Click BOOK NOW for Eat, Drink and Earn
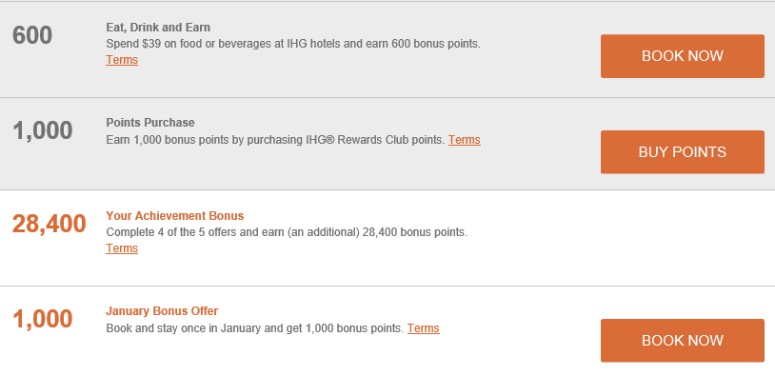Screen dimensions: 775x376 (x=682, y=56)
